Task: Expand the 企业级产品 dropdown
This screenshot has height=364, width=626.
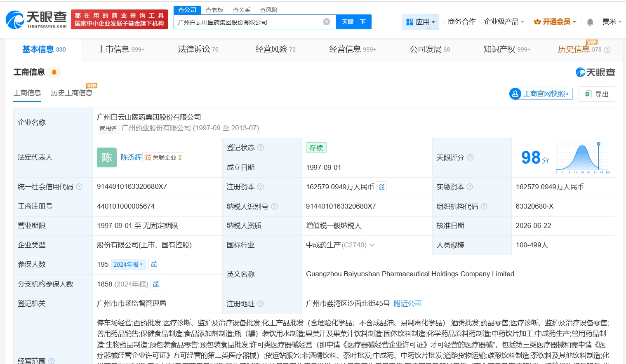Action: coord(504,21)
